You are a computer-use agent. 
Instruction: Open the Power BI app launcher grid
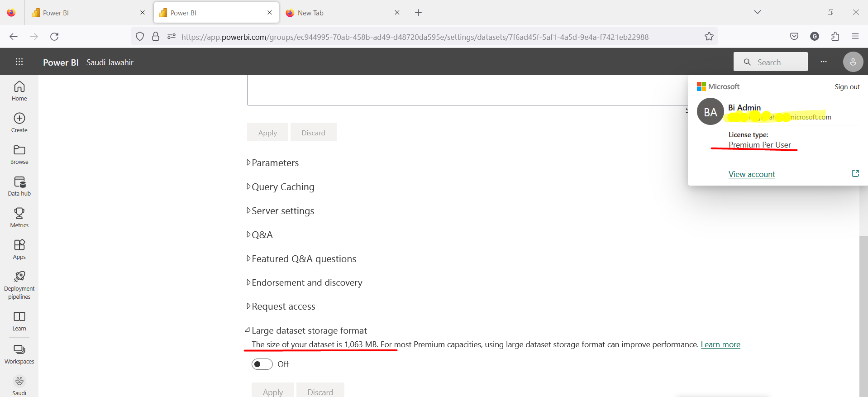point(19,62)
